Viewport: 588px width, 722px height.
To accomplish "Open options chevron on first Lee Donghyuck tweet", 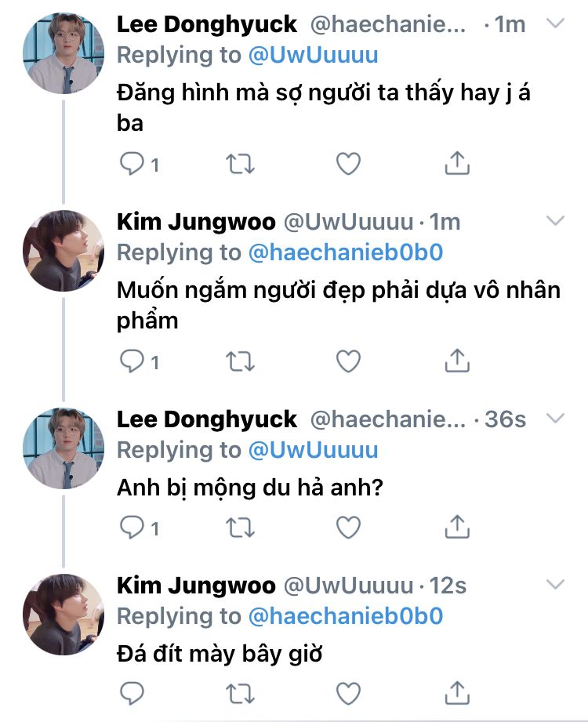I will pyautogui.click(x=555, y=24).
